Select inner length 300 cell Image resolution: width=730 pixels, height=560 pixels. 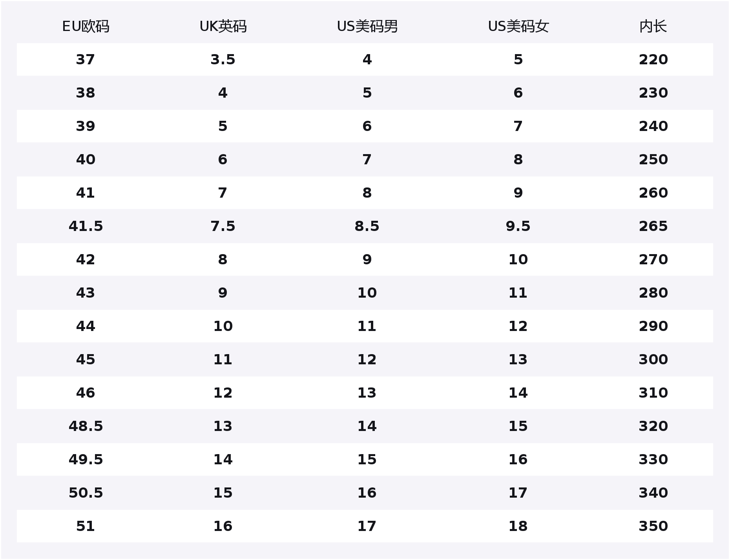point(653,360)
